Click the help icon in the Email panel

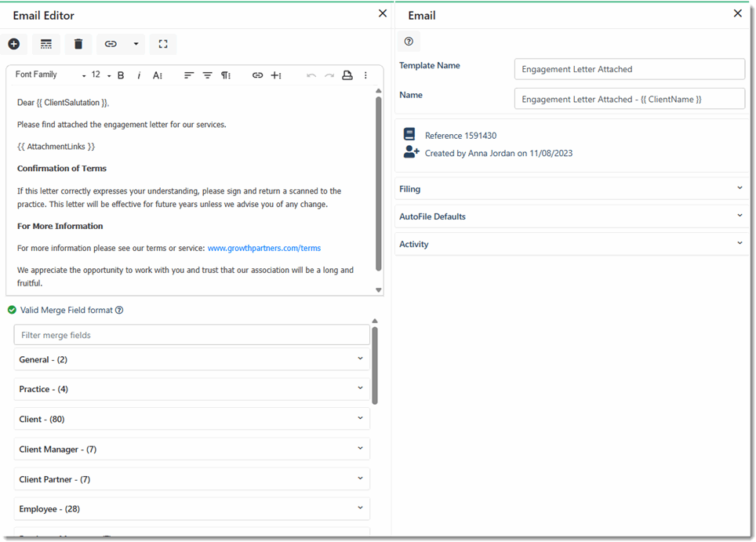[x=409, y=42]
